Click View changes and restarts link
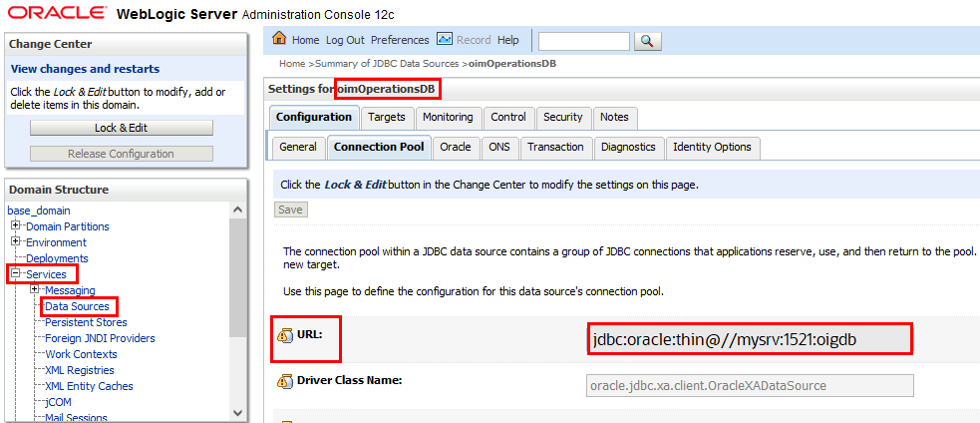The image size is (980, 423). pos(85,69)
